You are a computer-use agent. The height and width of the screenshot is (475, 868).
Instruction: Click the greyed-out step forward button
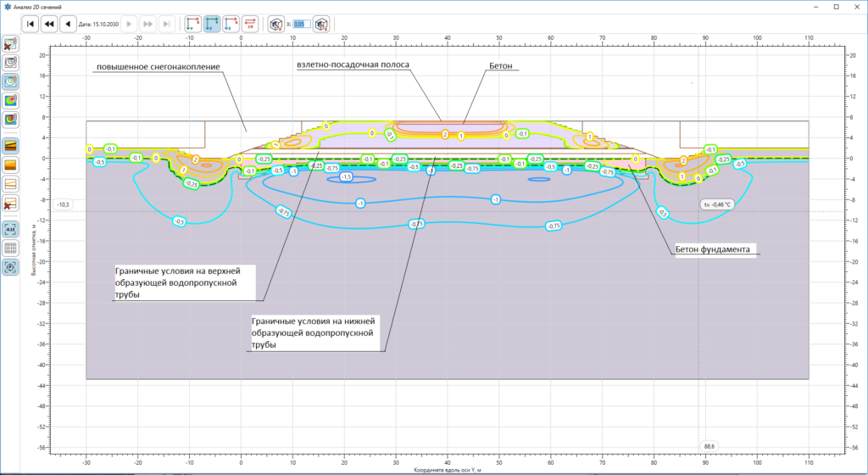click(x=129, y=24)
